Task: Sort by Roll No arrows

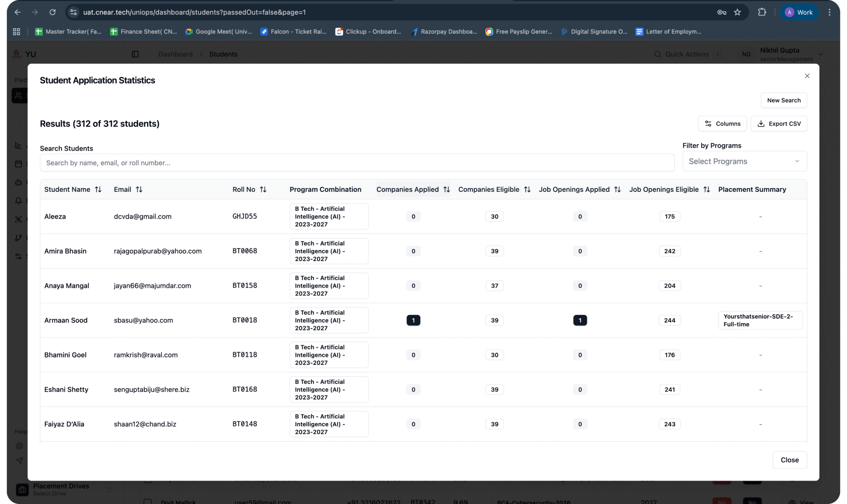Action: pos(263,189)
